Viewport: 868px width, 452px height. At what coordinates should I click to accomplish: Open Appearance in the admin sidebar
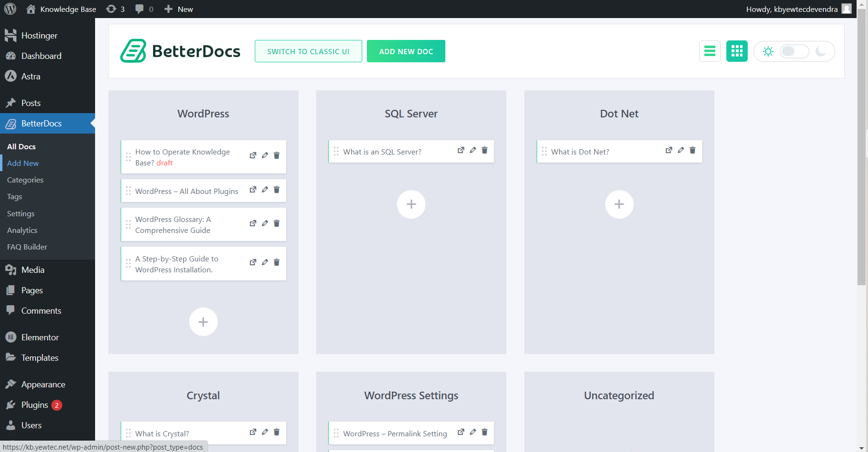click(x=48, y=385)
